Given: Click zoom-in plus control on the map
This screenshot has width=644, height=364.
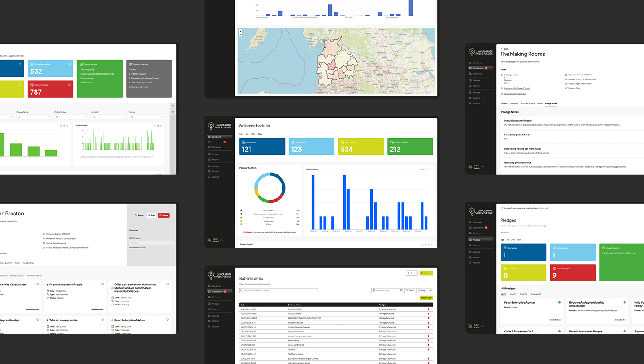Looking at the screenshot, I should 241,31.
